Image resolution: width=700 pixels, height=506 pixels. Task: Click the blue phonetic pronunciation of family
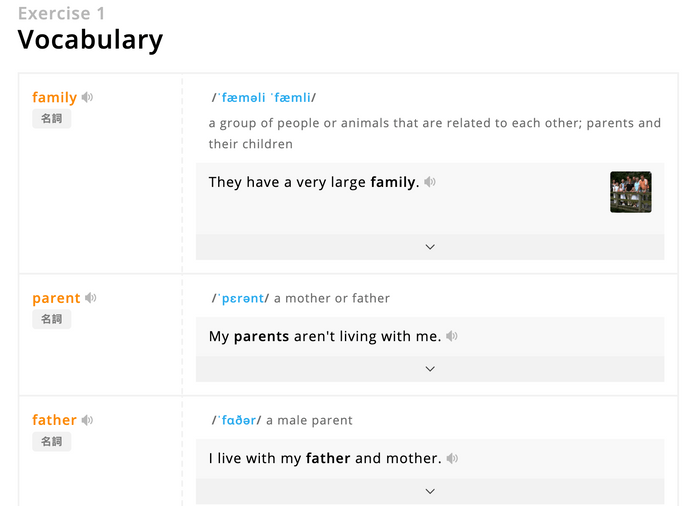[264, 97]
